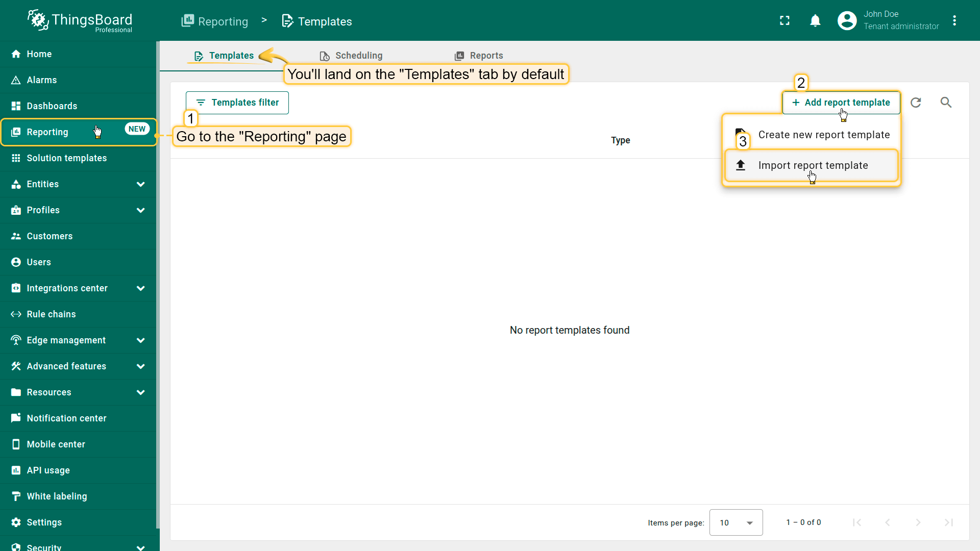Open the three-dot user menu
Screen dimensions: 980x551
pyautogui.click(x=954, y=20)
